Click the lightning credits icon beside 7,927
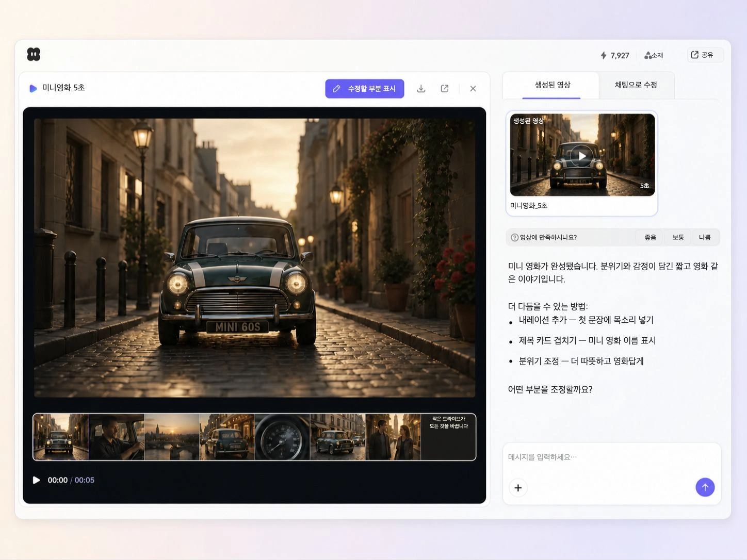This screenshot has height=560, width=747. click(604, 55)
